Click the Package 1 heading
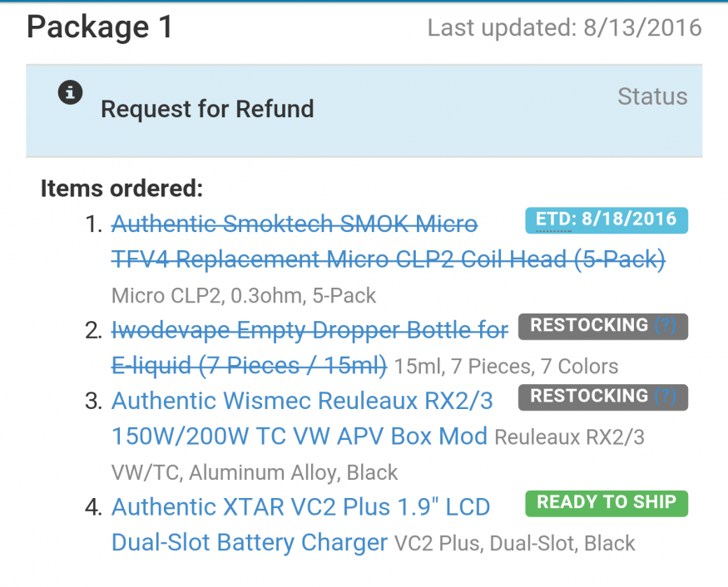The height and width of the screenshot is (587, 728). (100, 27)
